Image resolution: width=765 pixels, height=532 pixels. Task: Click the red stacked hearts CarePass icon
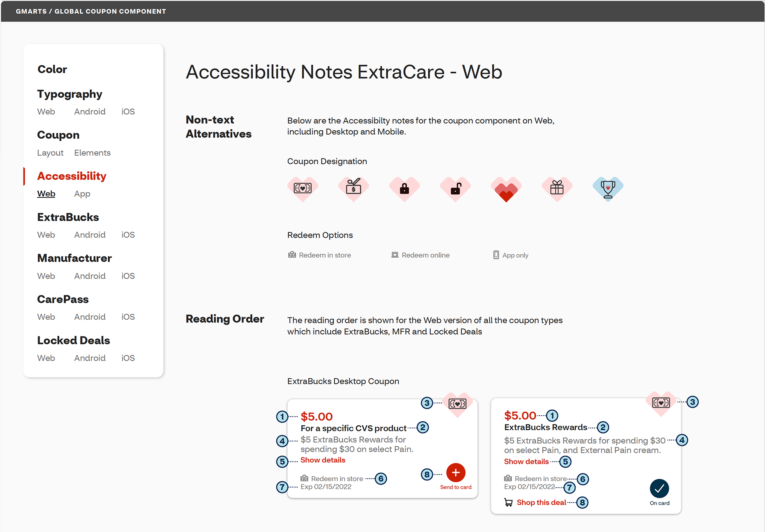tap(506, 190)
